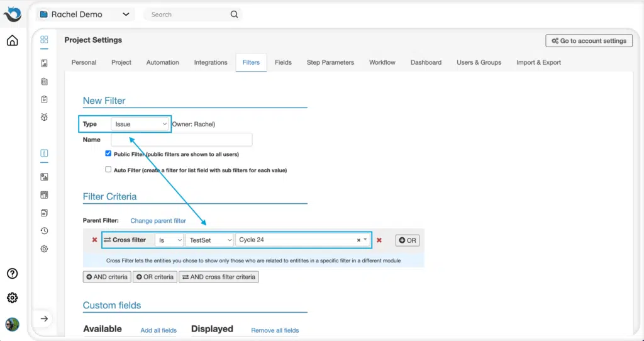This screenshot has height=341, width=644.
Task: Open the help question mark icon
Action: pos(12,274)
